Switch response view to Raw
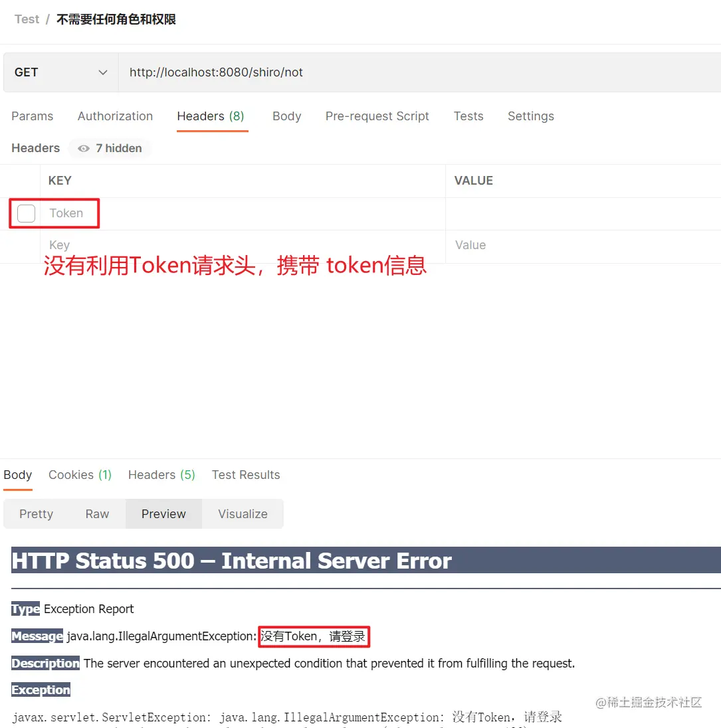 pos(97,514)
